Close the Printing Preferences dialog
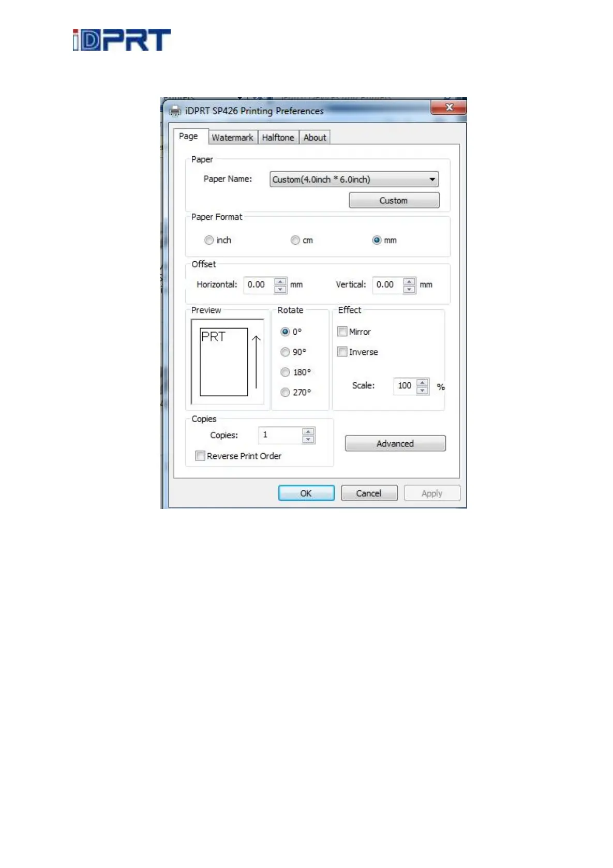The image size is (613, 868). pyautogui.click(x=448, y=107)
